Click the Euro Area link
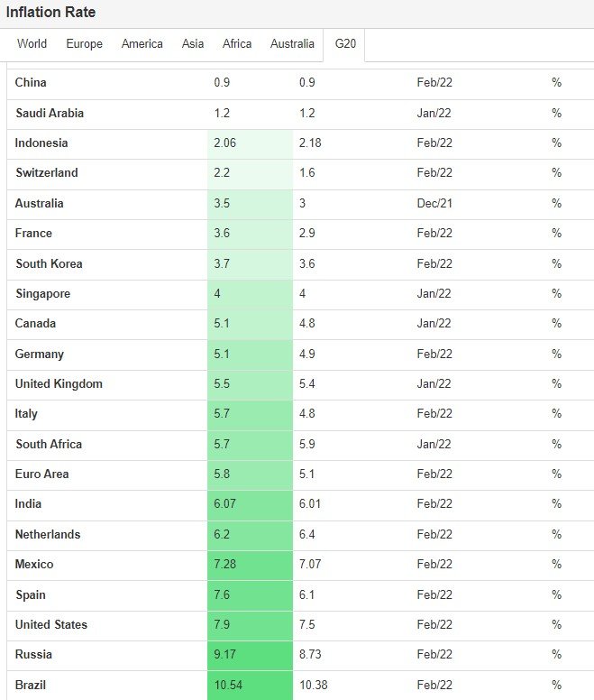The width and height of the screenshot is (594, 700). point(42,474)
